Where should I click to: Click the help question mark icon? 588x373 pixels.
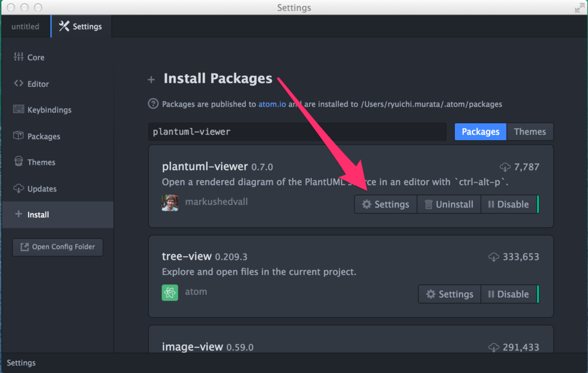point(153,104)
